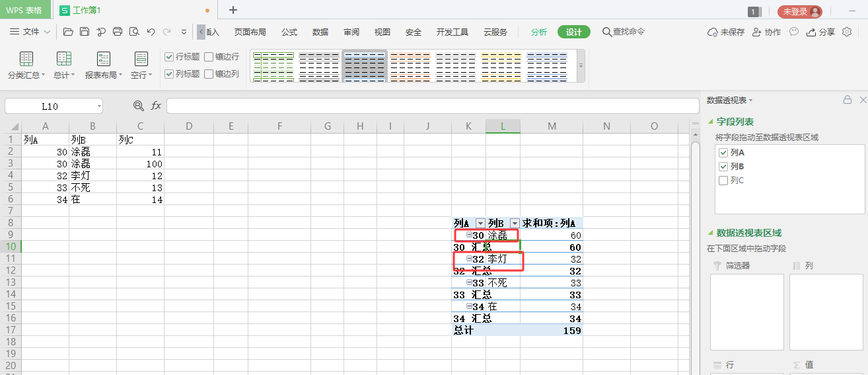Collapse the 字段列表 section
Viewport: 868px width, 375px height.
[x=710, y=122]
